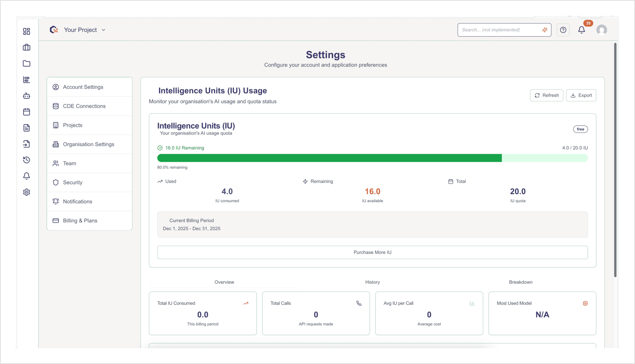
Task: Select the document icon in the sidebar
Action: [x=26, y=128]
